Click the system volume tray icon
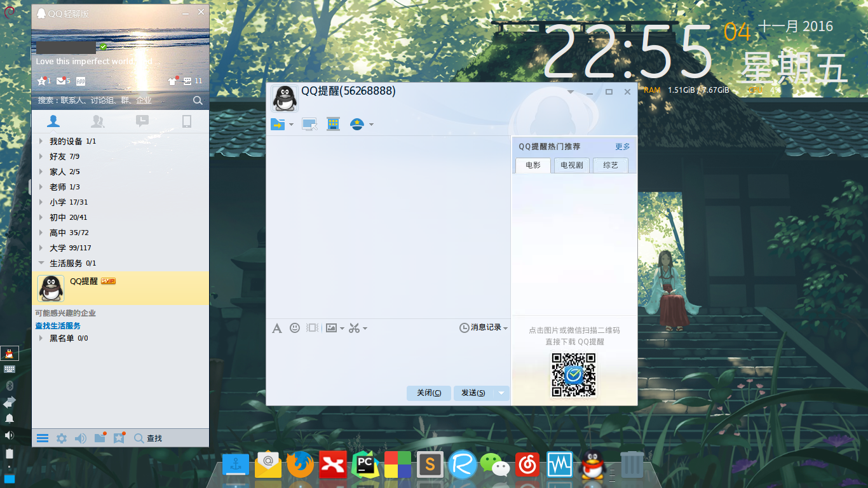 [9, 435]
